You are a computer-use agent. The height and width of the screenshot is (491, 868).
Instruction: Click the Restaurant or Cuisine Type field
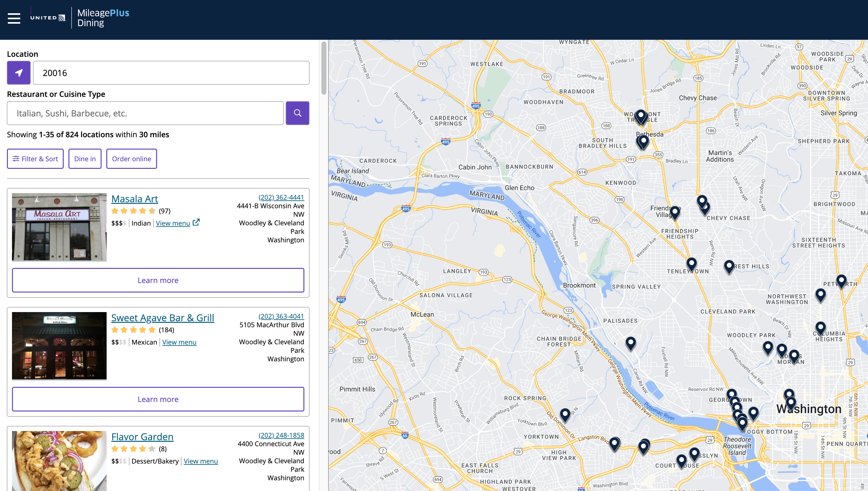(145, 113)
